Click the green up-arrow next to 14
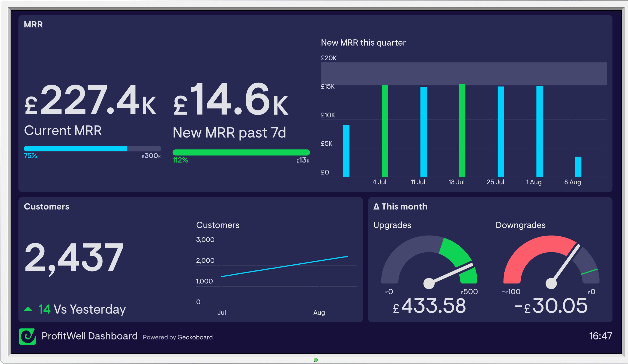Image resolution: width=628 pixels, height=364 pixels. tap(28, 309)
